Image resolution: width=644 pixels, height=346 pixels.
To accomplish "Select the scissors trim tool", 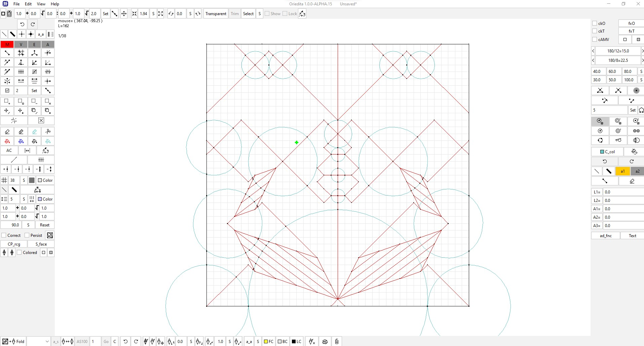I will pos(48,132).
